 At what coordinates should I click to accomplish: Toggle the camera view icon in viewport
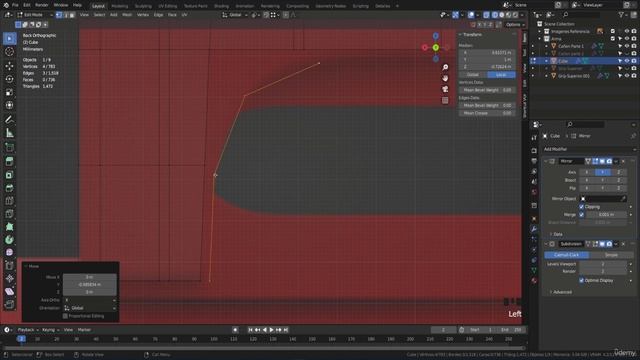(x=445, y=89)
